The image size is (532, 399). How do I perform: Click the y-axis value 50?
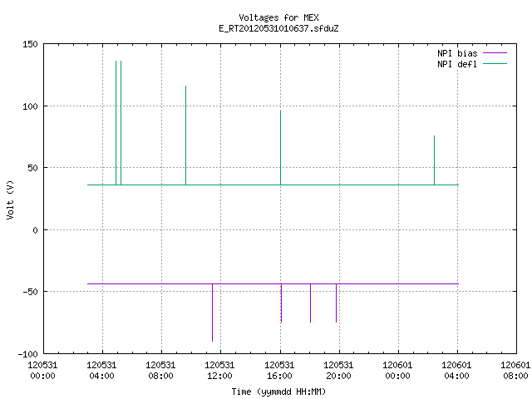[32, 168]
